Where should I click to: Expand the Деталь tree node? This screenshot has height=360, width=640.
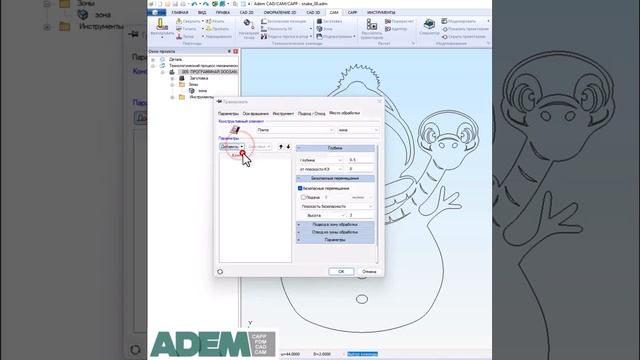[x=153, y=60]
